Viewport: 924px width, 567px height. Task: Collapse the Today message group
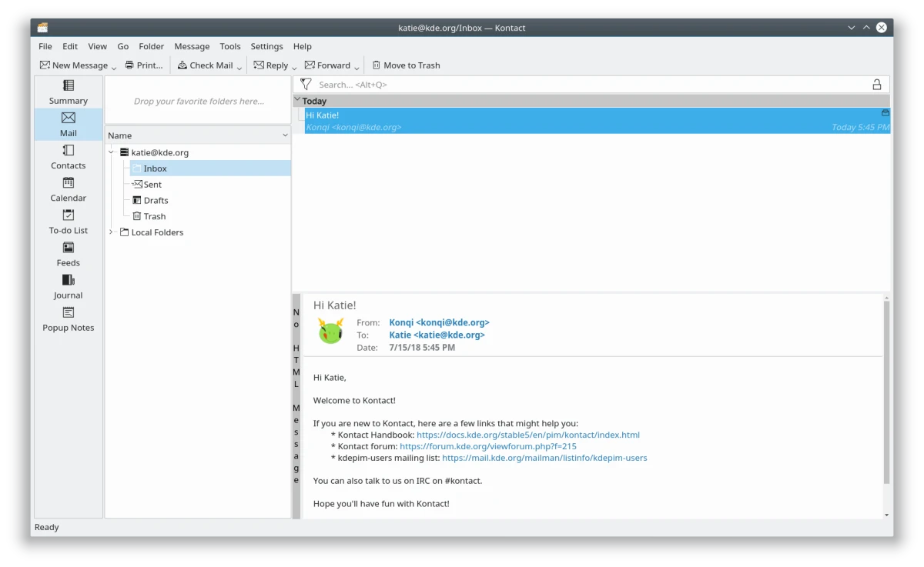point(298,100)
